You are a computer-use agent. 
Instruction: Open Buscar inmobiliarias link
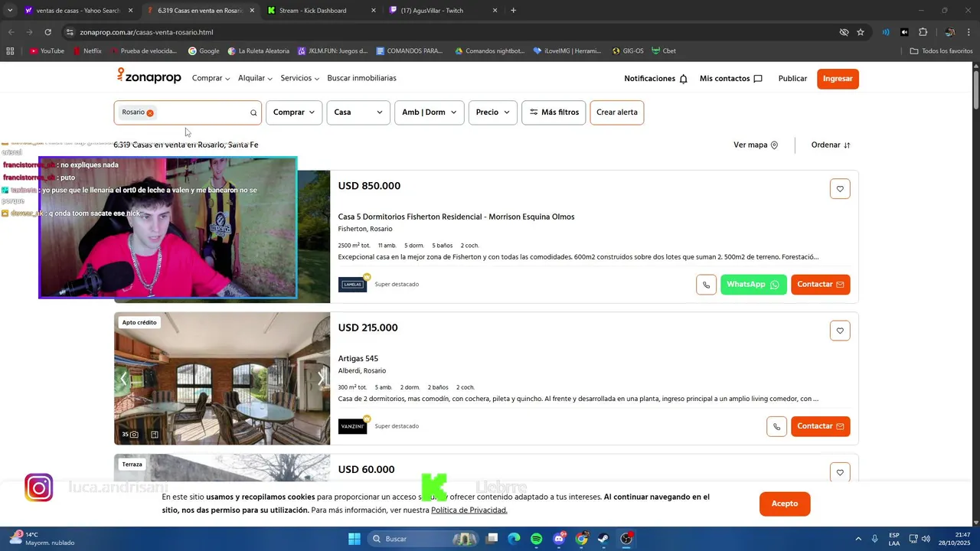(361, 78)
